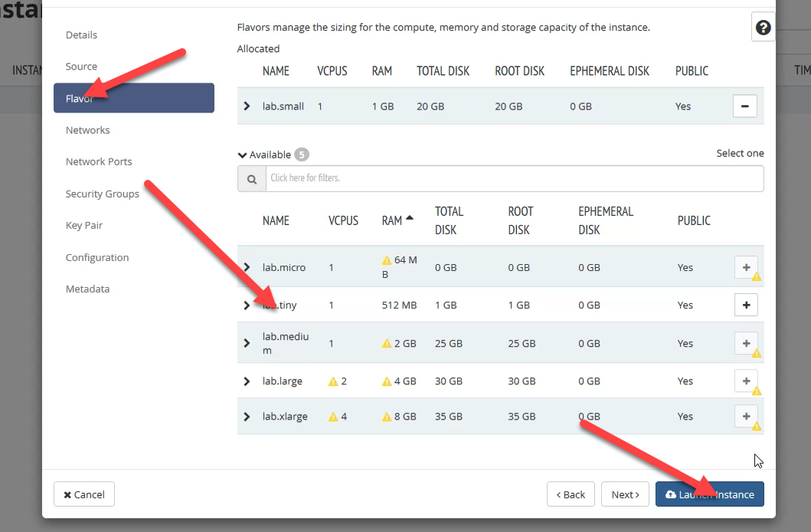
Task: Add the lab.tiny flavor with plus button
Action: pos(746,305)
